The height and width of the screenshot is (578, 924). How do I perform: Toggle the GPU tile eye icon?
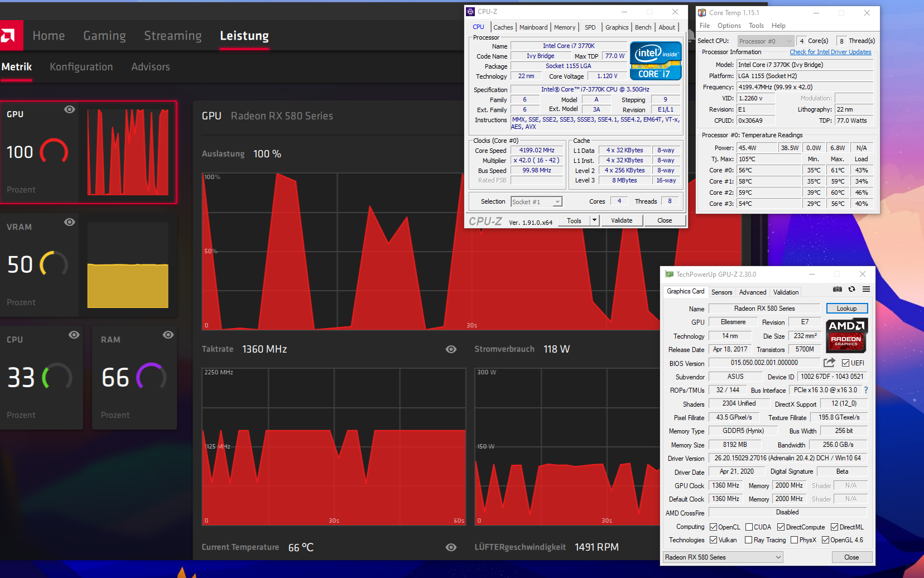(69, 109)
